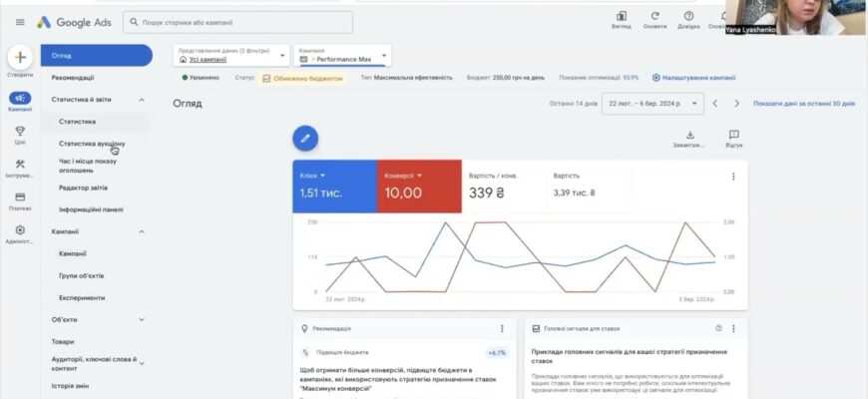Click the Create plus button
The width and height of the screenshot is (868, 399).
tap(20, 57)
